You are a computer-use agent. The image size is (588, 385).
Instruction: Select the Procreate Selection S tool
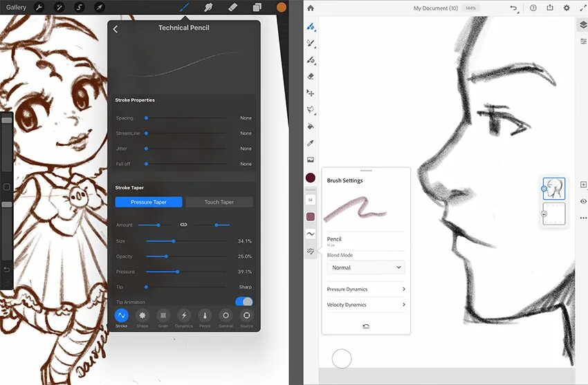click(79, 7)
